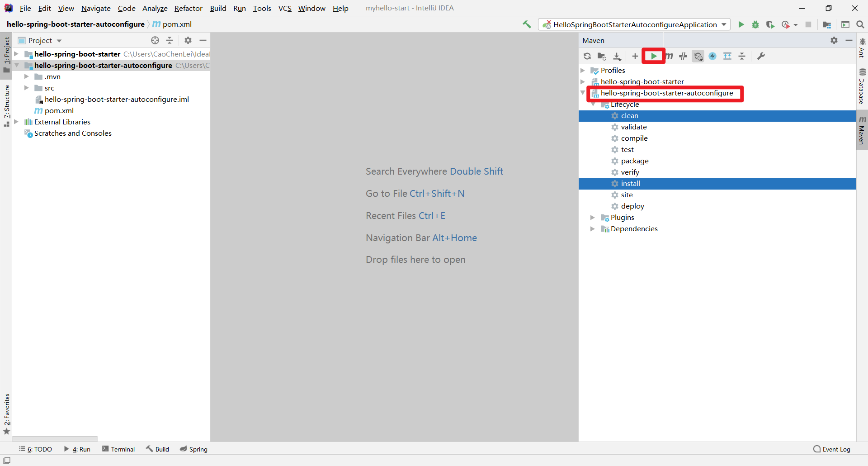Screen dimensions: 868x466
Task: Start debugging with the bug icon
Action: (x=755, y=24)
